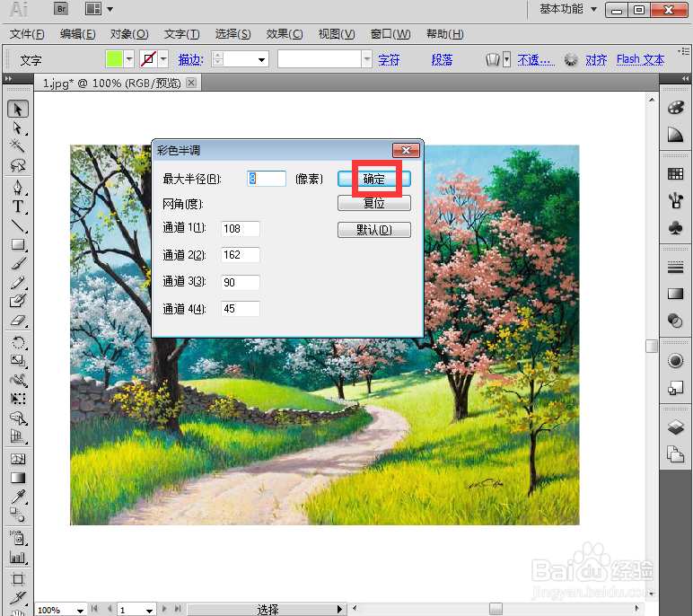This screenshot has width=693, height=616.
Task: Click the 最大半径 radius input field
Action: pos(267,179)
